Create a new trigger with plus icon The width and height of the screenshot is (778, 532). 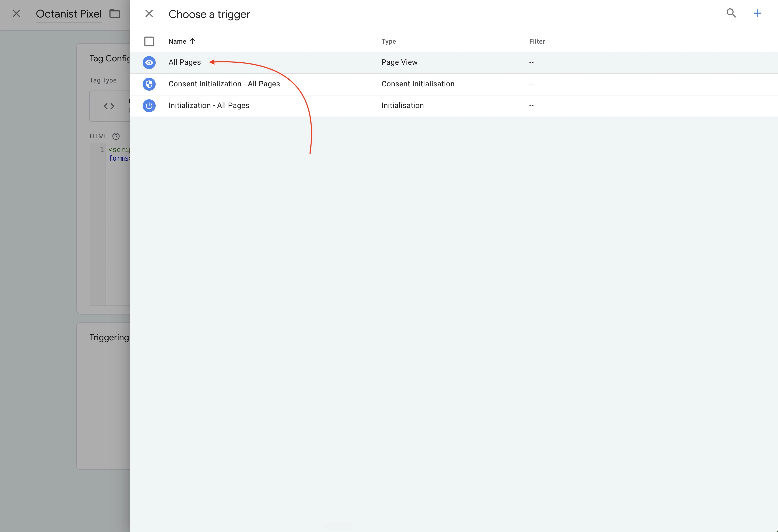click(x=757, y=13)
